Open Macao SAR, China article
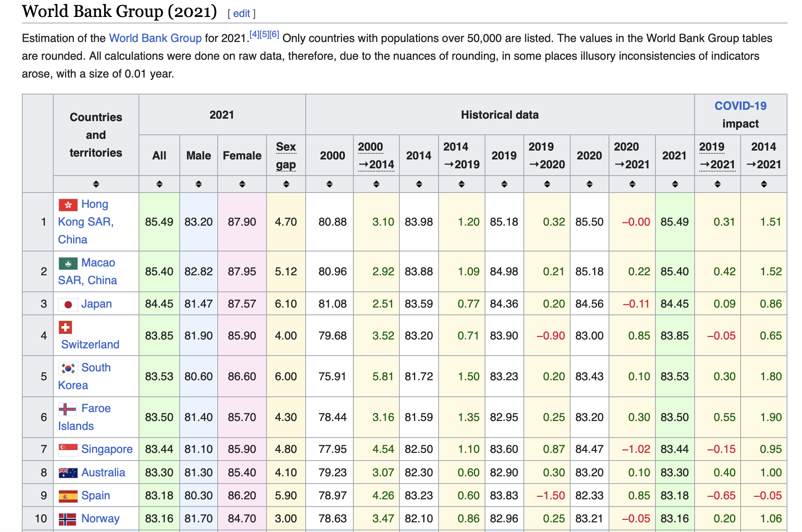This screenshot has width=802, height=532. tap(88, 271)
